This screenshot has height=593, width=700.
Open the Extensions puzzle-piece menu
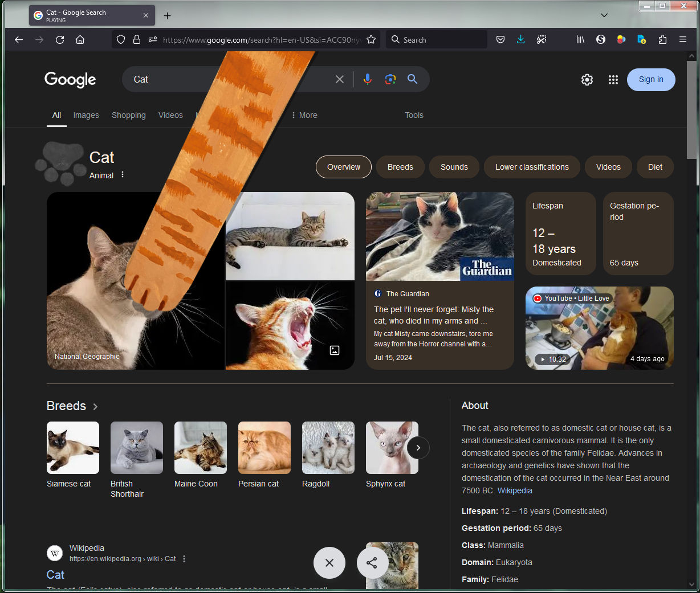click(662, 40)
